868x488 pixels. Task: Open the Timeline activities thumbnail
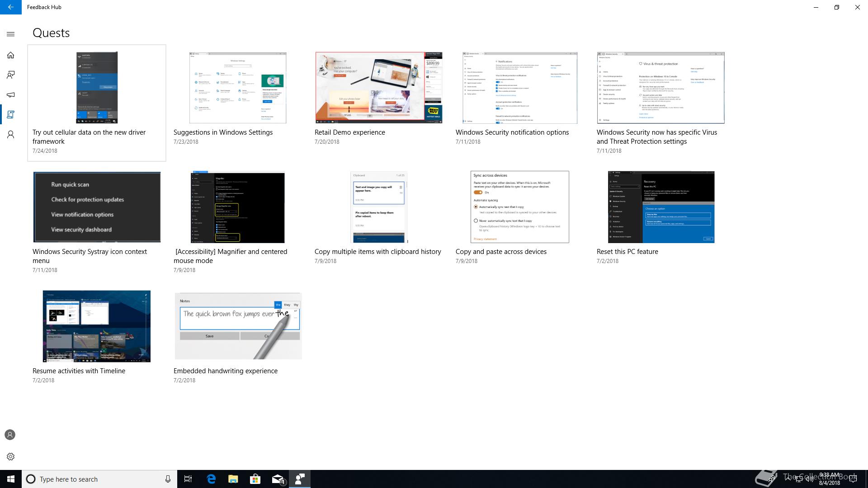coord(97,326)
